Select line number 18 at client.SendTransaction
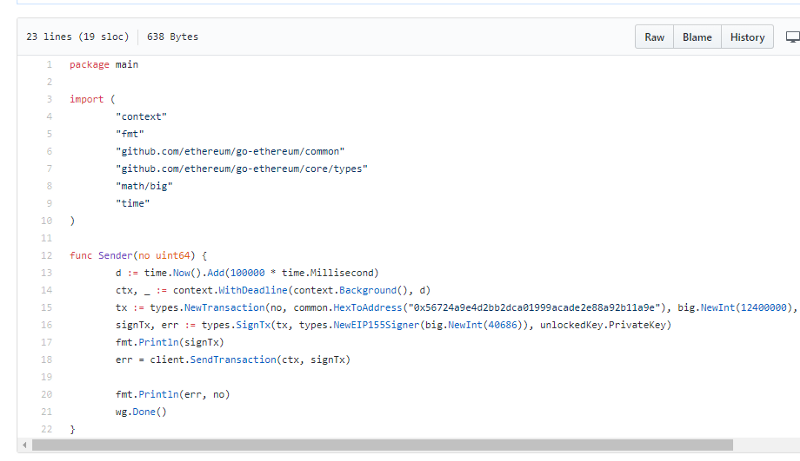Screen dimensions: 800x461 point(46,360)
